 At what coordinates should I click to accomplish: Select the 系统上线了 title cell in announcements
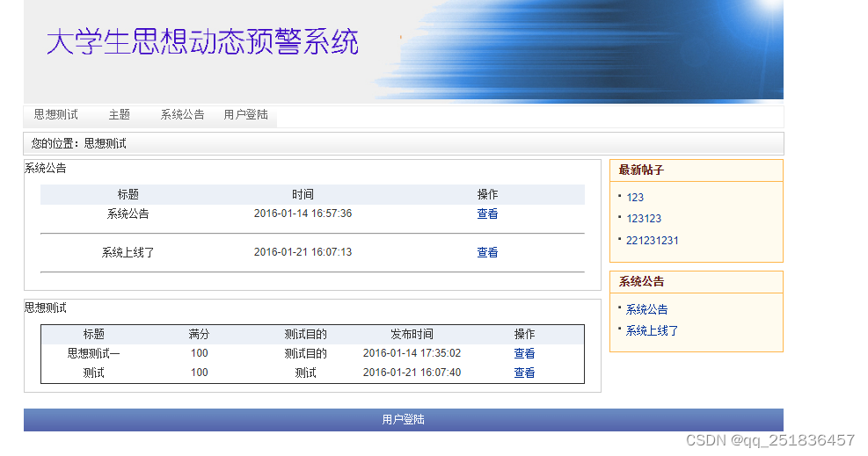(128, 252)
